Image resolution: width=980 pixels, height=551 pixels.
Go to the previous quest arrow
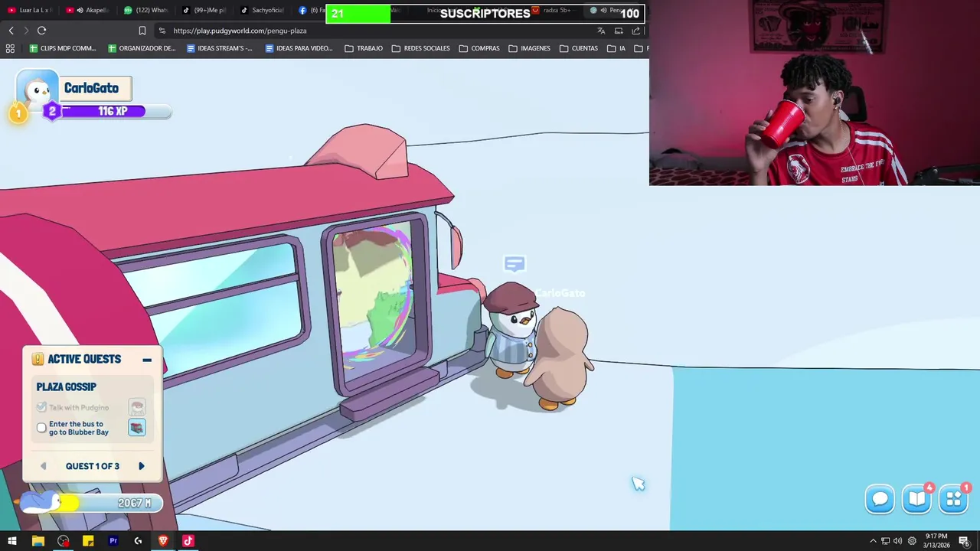[43, 466]
